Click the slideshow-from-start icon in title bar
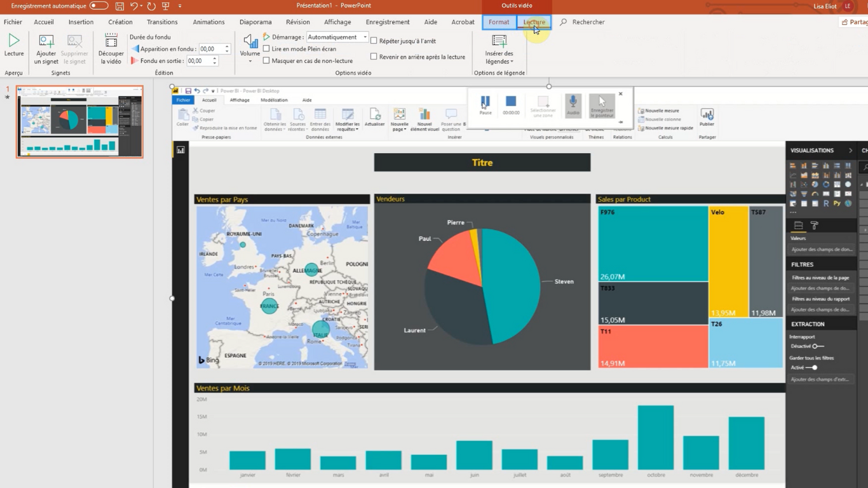Image resolution: width=868 pixels, height=488 pixels. point(166,6)
